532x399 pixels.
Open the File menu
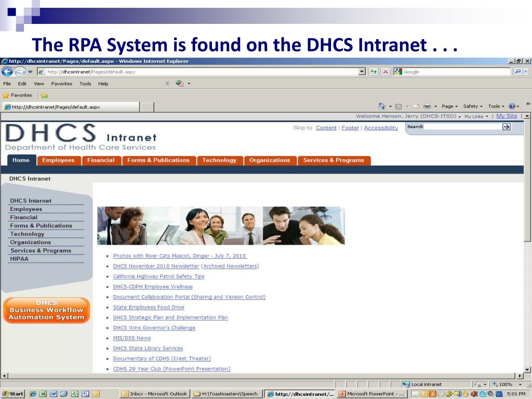[x=7, y=84]
